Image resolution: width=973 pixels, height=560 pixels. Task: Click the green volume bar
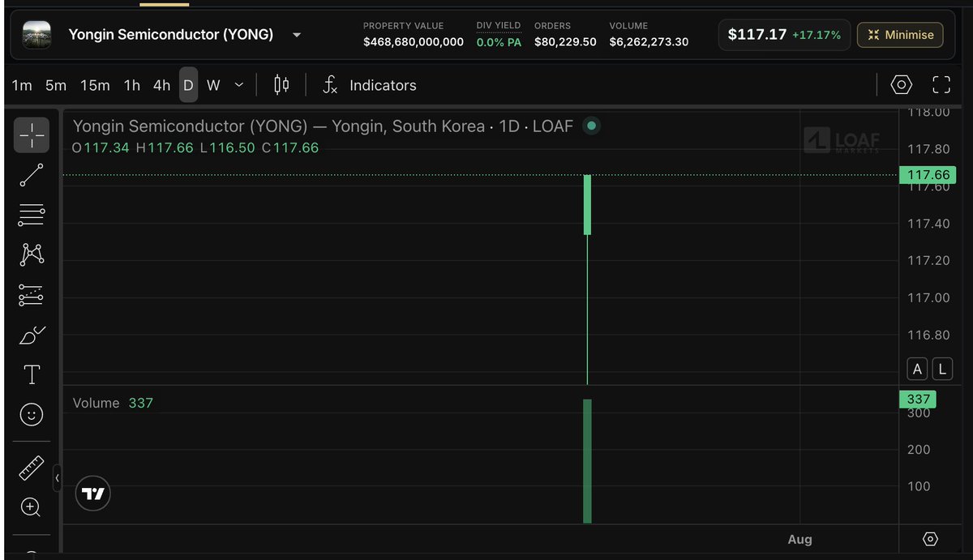coord(587,461)
